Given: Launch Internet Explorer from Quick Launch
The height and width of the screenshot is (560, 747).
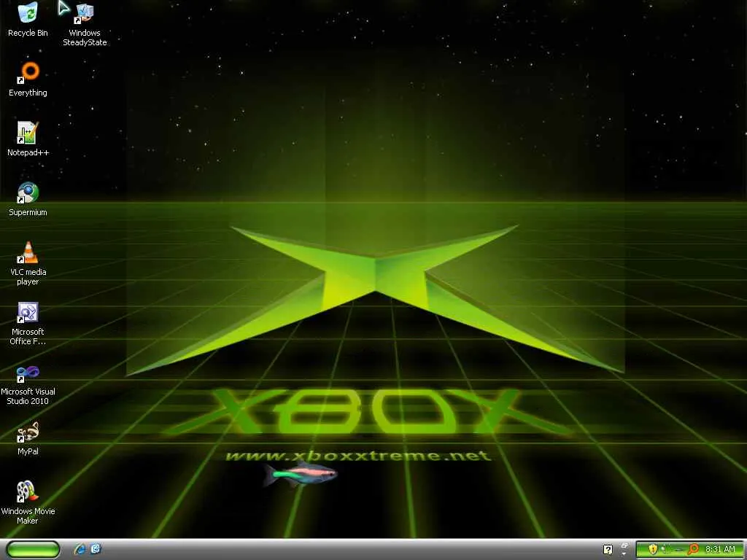Looking at the screenshot, I should tap(80, 549).
